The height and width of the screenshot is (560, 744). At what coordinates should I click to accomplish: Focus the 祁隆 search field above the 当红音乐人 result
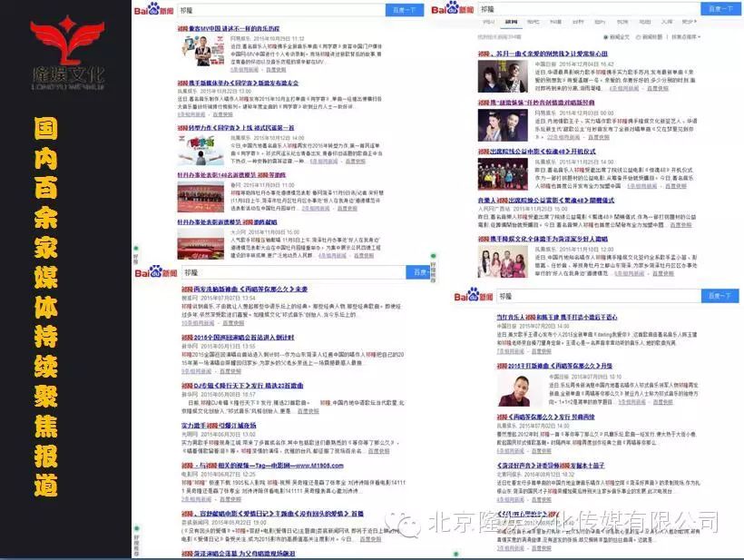[x=599, y=296]
